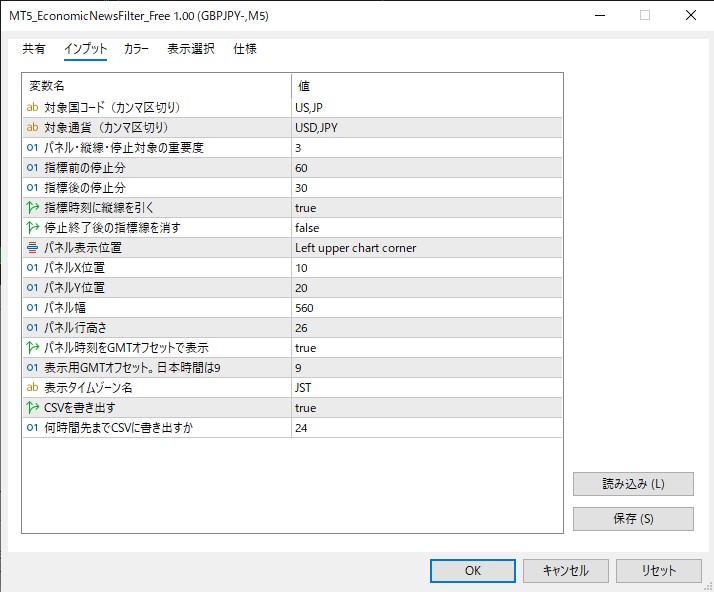
Task: Open the 仕様 tab
Action: pyautogui.click(x=245, y=49)
